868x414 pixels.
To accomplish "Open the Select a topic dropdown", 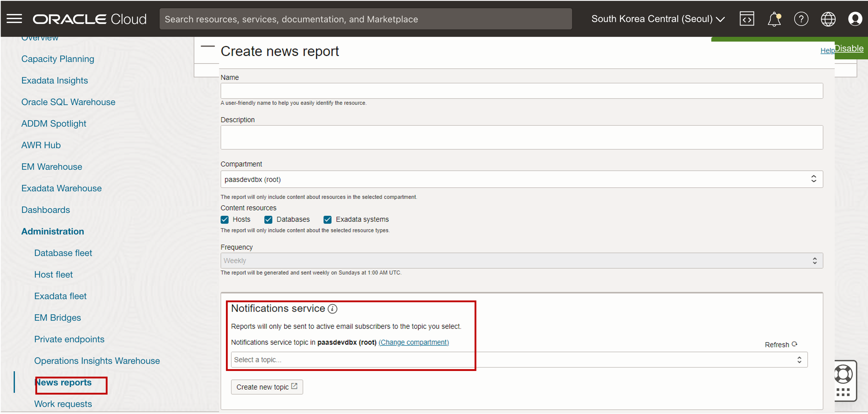I will pyautogui.click(x=519, y=360).
